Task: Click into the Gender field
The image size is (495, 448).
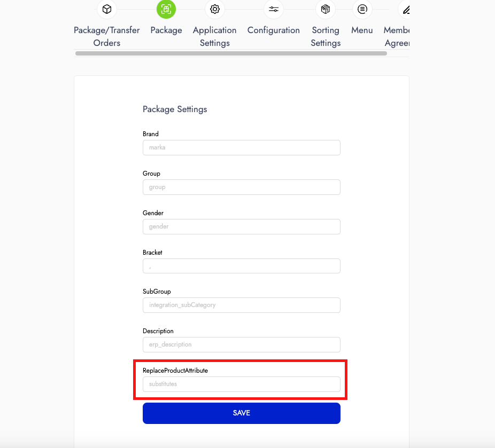Action: 242,227
